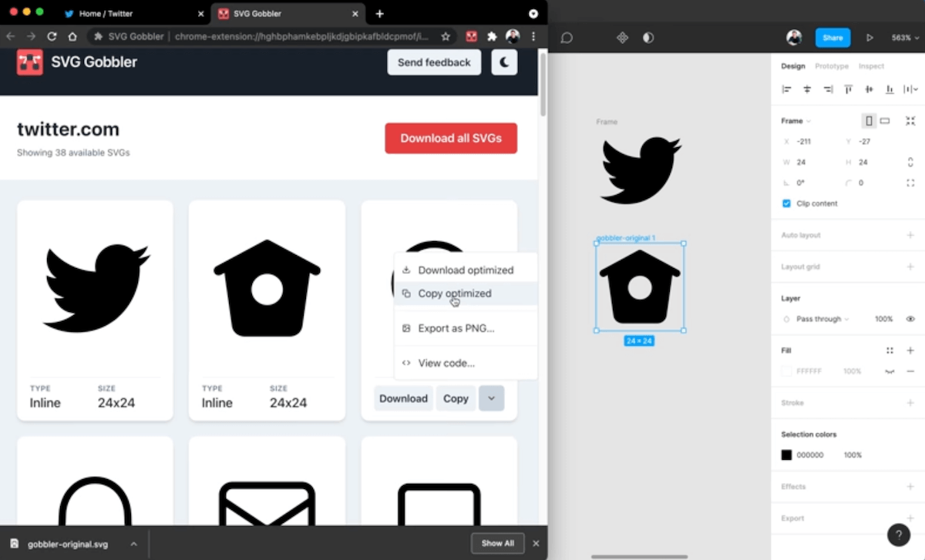The width and height of the screenshot is (925, 560).
Task: Align bottom in Figma Design panel
Action: point(890,89)
